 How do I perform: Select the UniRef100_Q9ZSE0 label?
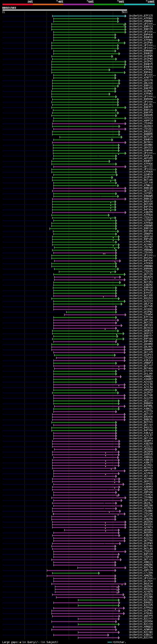141,595
